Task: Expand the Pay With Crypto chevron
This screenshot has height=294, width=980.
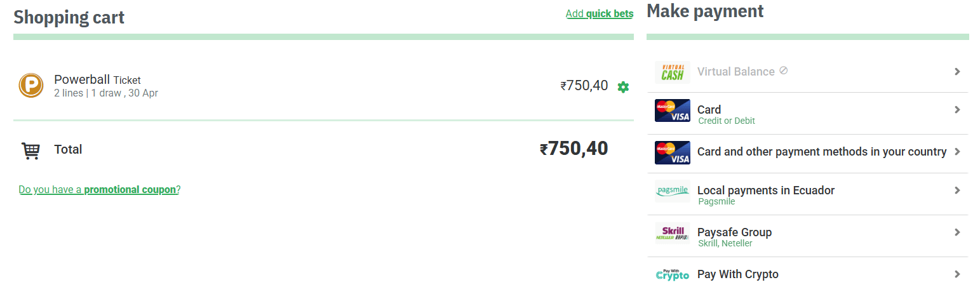Action: [957, 274]
